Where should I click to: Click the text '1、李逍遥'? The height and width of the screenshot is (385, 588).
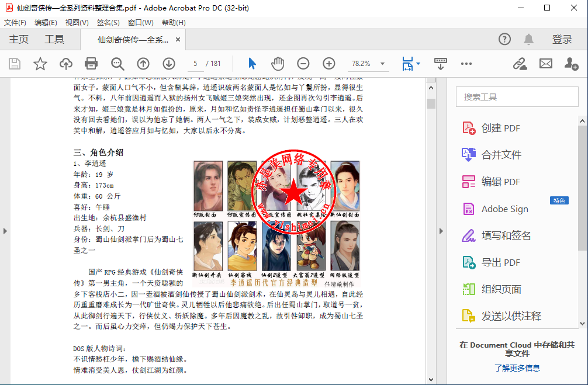(x=89, y=164)
